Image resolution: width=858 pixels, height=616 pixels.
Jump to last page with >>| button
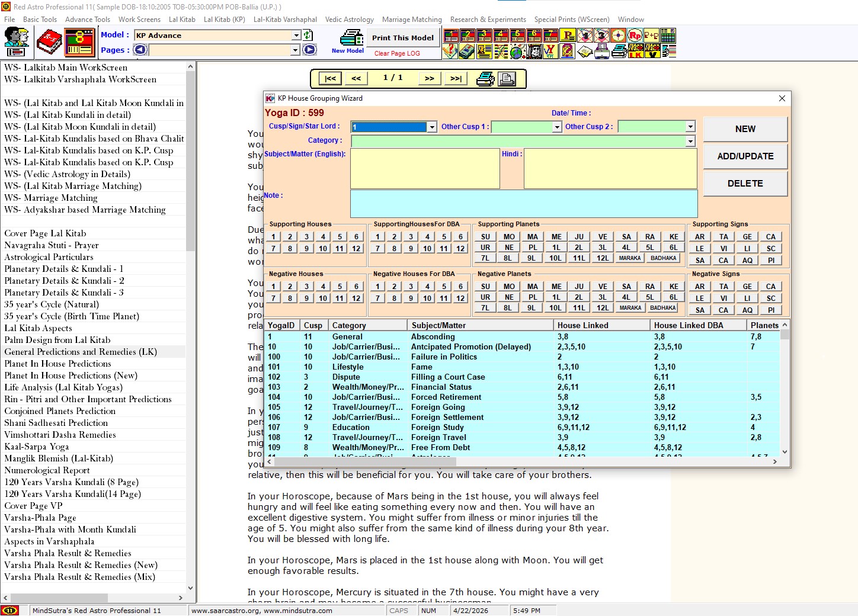pyautogui.click(x=456, y=78)
